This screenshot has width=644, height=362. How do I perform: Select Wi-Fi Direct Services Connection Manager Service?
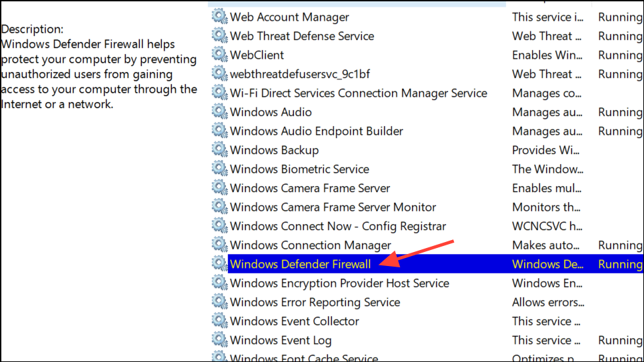359,93
